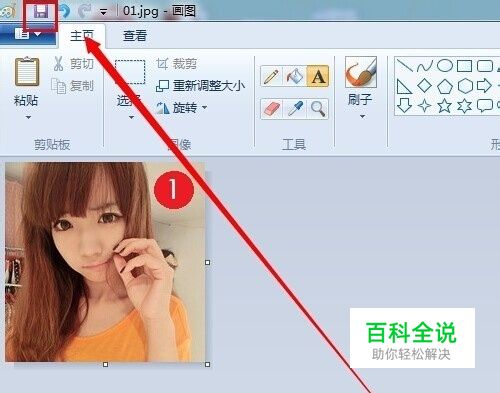Select the Eraser tool
Image resolution: width=500 pixels, height=393 pixels.
point(271,109)
